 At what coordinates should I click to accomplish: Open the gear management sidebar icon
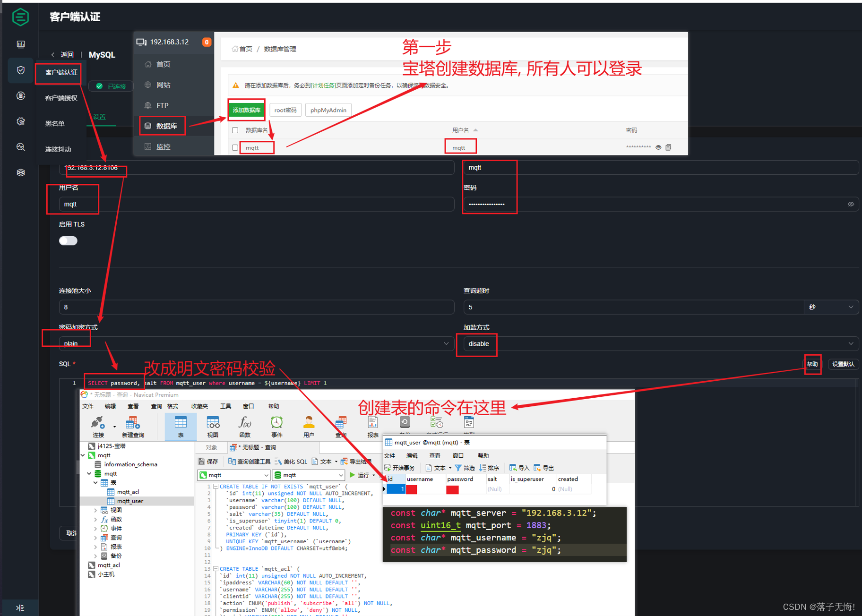[x=21, y=121]
